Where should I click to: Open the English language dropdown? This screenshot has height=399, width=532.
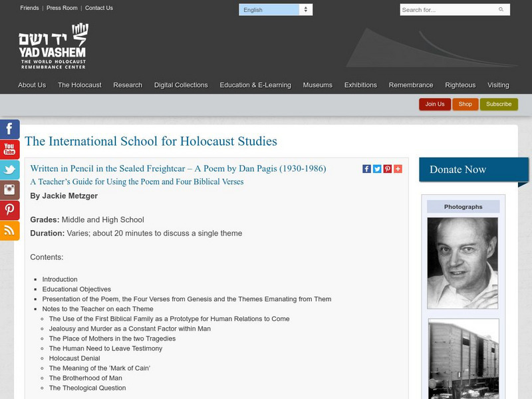[x=275, y=10]
